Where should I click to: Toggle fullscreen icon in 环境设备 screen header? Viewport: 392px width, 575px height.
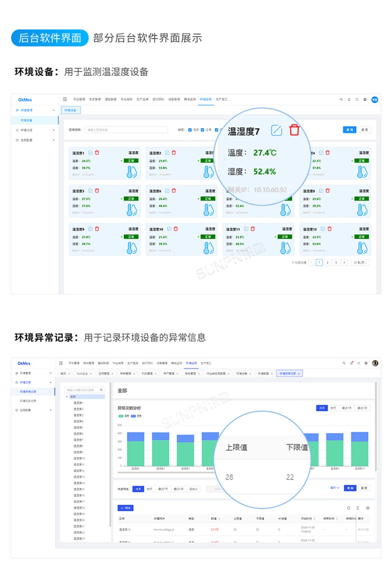click(x=357, y=99)
